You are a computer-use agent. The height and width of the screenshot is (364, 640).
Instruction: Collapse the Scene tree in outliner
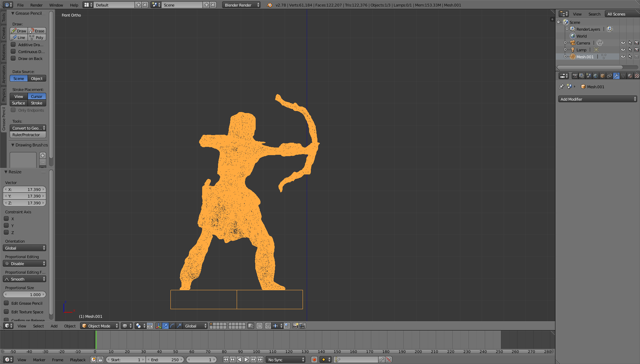(x=559, y=22)
